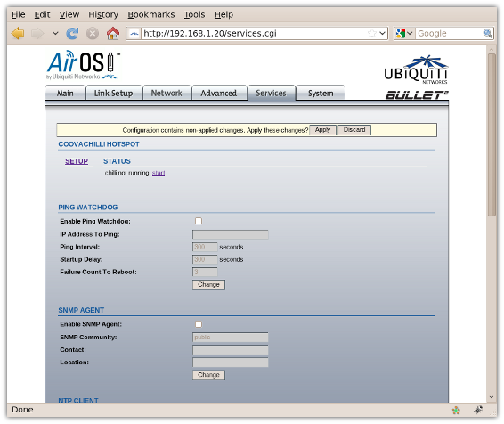
Task: Open the Bookmarks menu
Action: (151, 14)
